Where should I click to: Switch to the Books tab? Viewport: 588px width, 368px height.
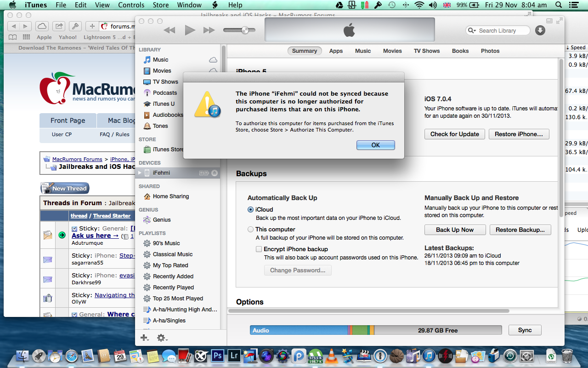pos(460,51)
